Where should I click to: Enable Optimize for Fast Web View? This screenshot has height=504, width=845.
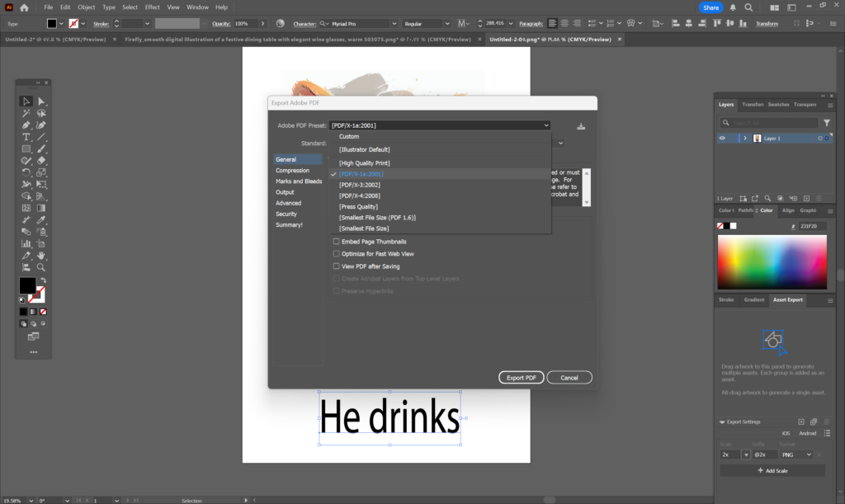[337, 253]
